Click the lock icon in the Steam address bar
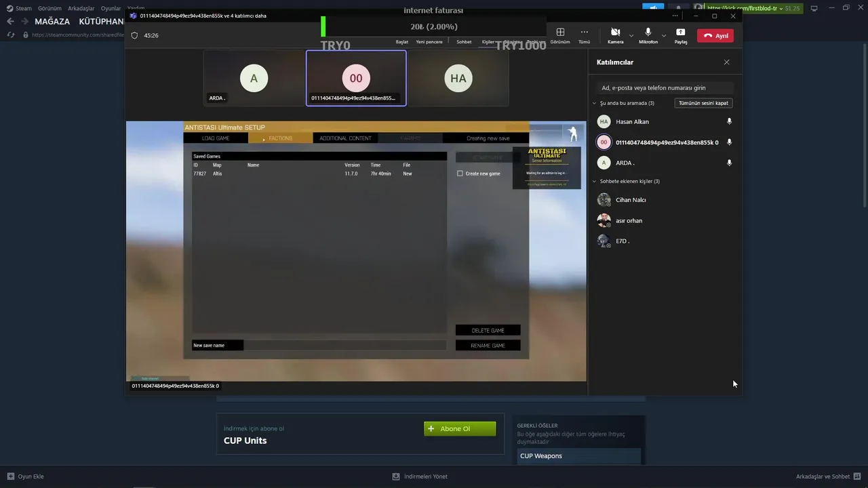Viewport: 868px width, 488px height. point(26,35)
